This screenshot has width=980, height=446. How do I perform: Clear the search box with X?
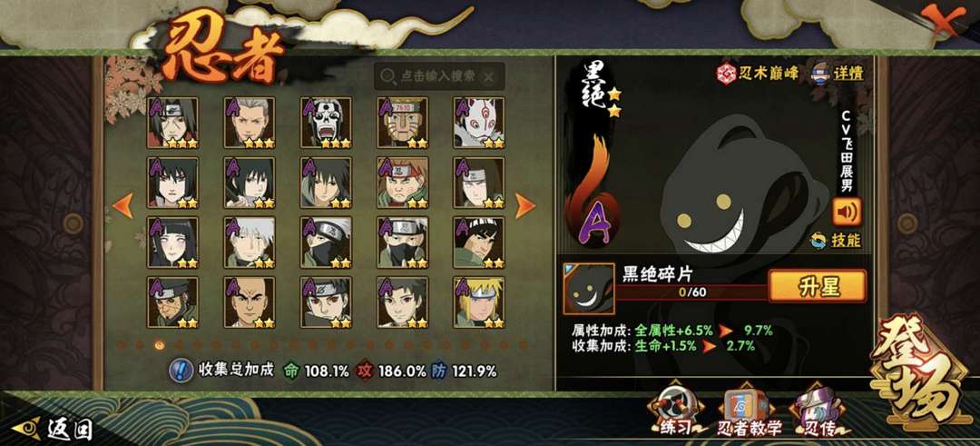coord(489,76)
